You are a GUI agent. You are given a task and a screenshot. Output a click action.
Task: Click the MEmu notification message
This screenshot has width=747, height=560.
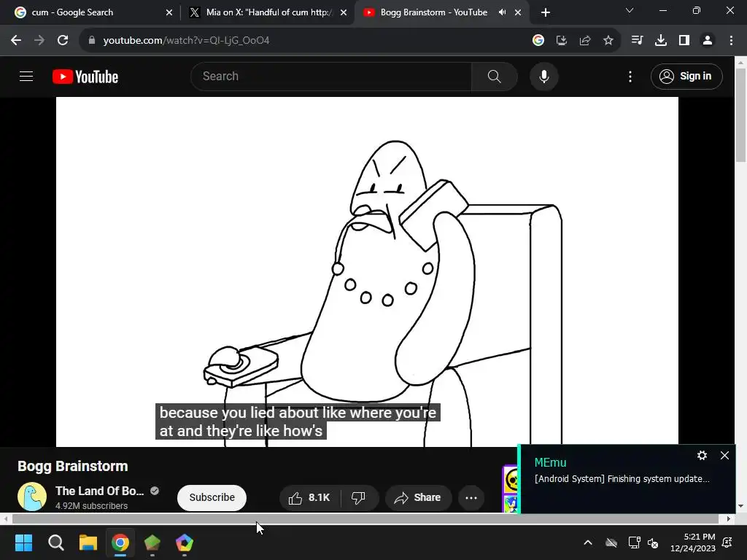click(622, 479)
